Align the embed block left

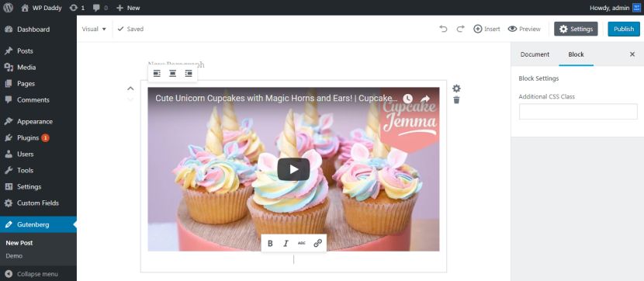[157, 74]
